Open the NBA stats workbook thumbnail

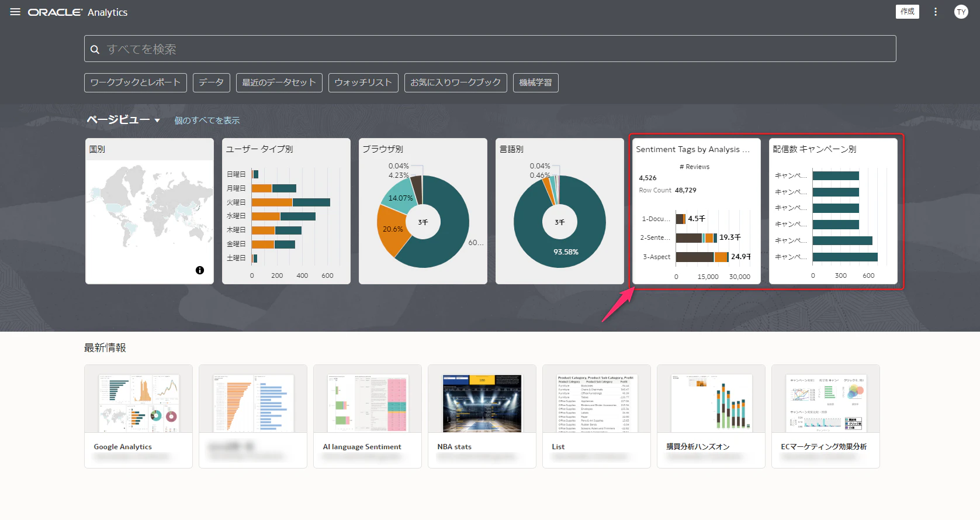click(482, 404)
